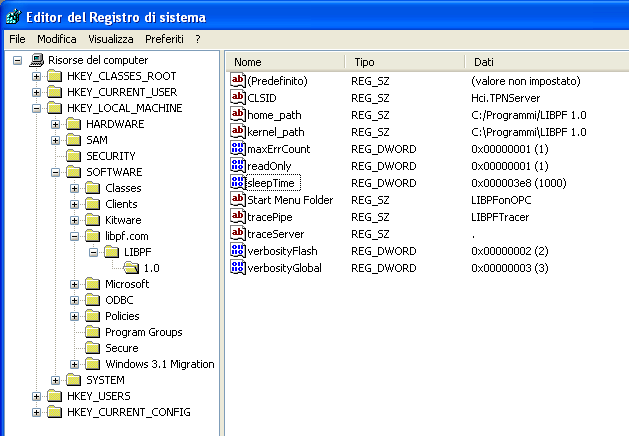Select the SECURITY key in tree
This screenshot has height=436, width=629.
[110, 156]
